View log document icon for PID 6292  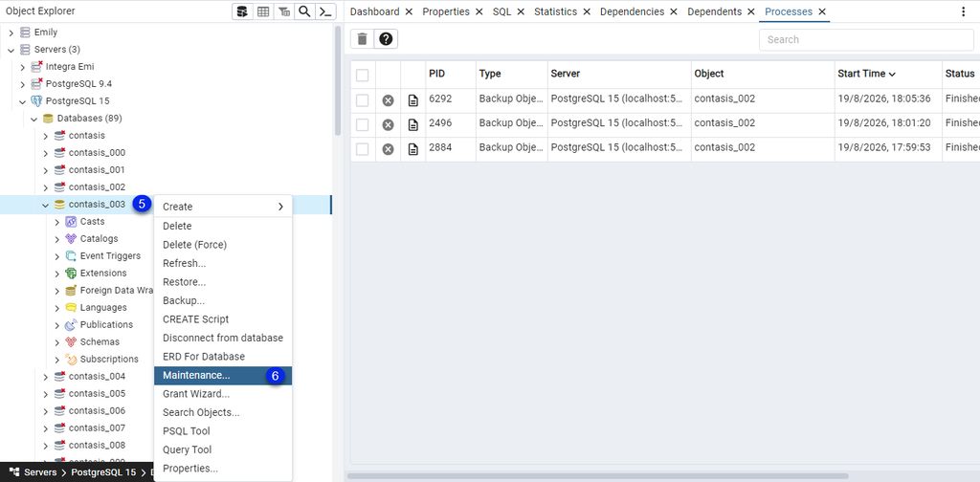tap(413, 100)
